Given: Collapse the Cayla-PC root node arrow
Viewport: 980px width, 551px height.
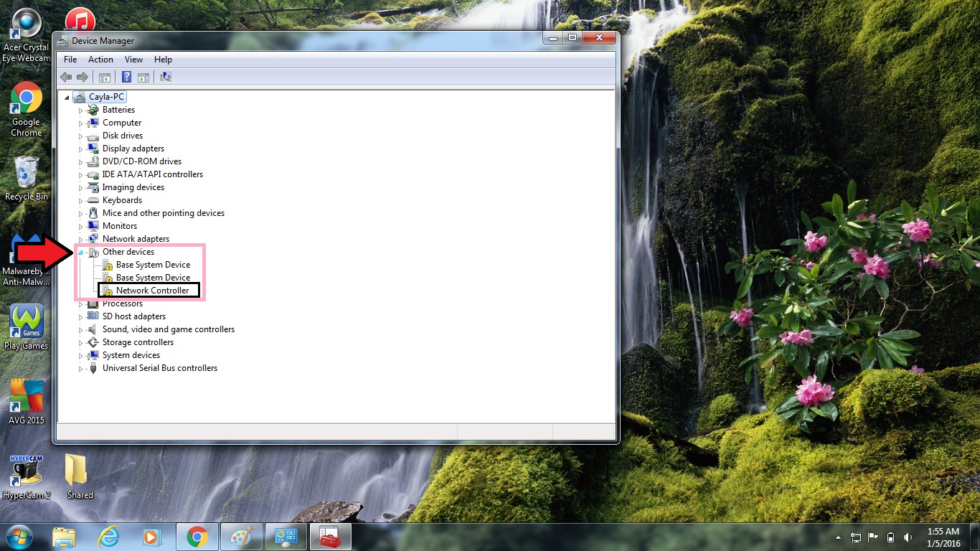Looking at the screenshot, I should pos(67,98).
